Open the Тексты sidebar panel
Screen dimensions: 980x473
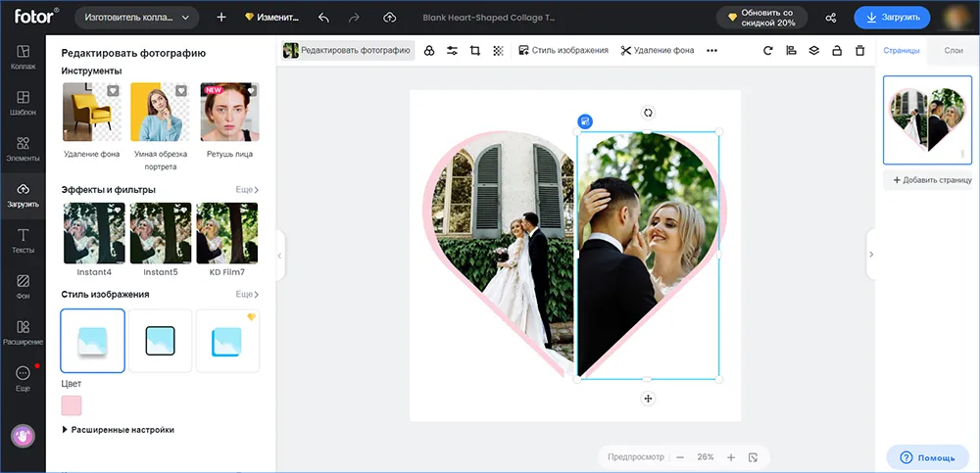(24, 241)
